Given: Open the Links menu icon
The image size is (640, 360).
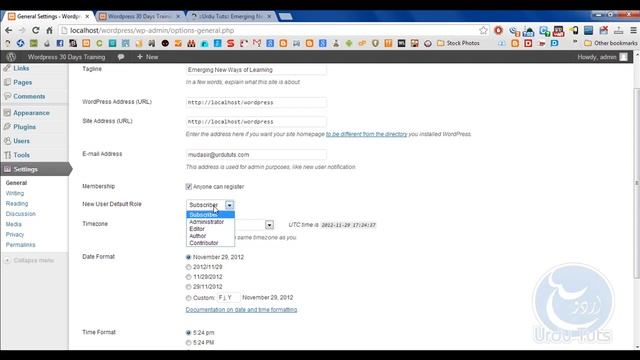Looking at the screenshot, I should (7, 68).
